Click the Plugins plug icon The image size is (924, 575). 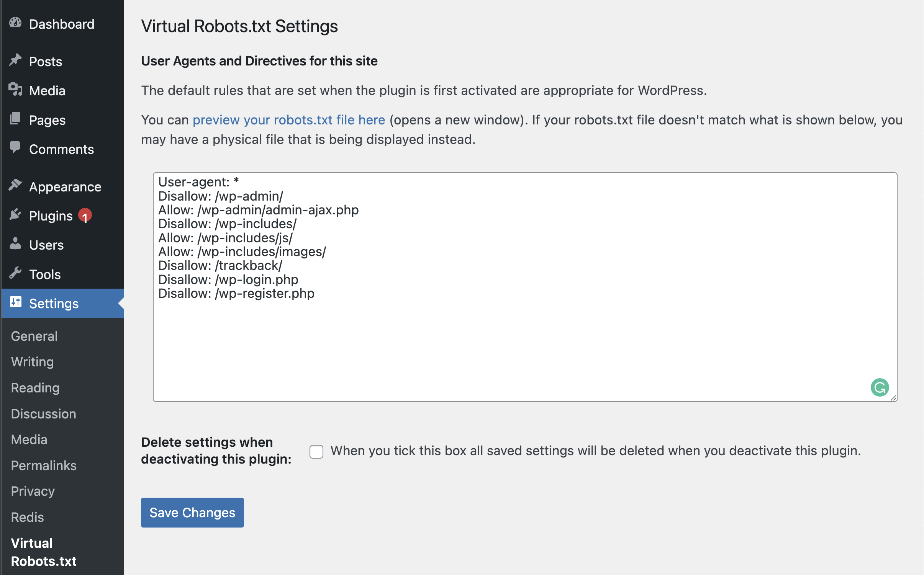(x=15, y=215)
